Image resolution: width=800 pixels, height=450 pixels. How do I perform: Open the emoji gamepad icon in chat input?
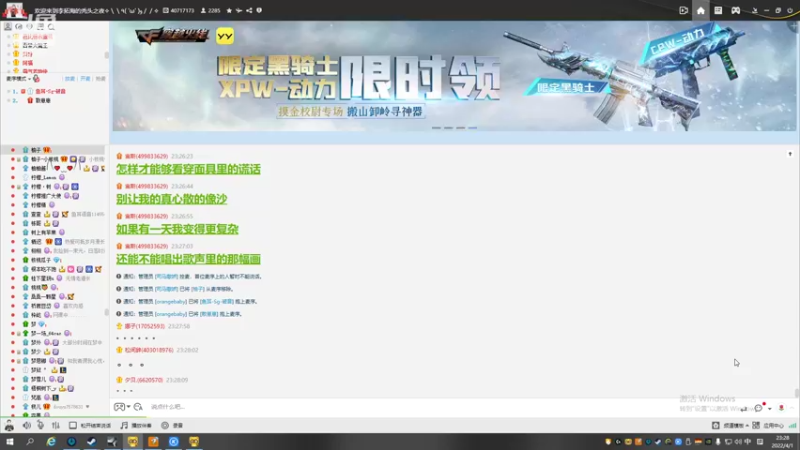tap(119, 407)
